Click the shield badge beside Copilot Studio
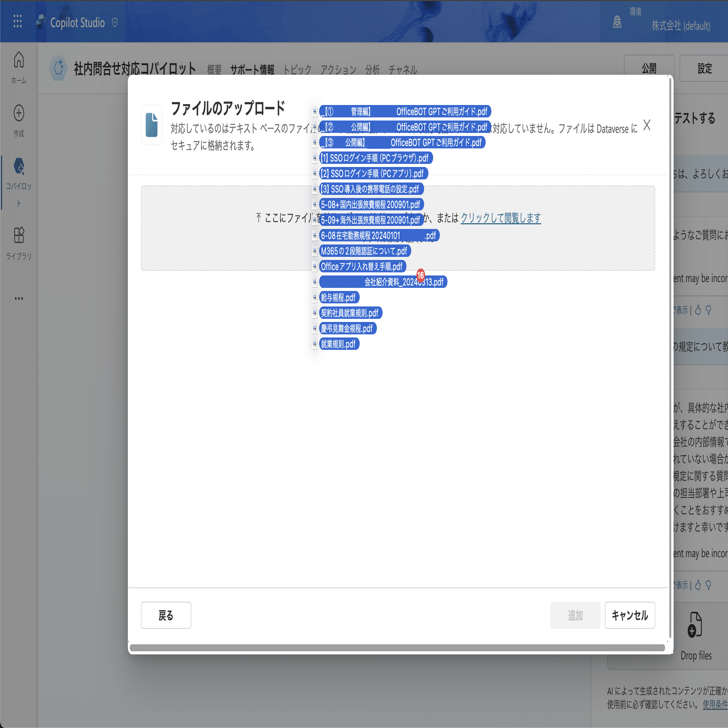Screen dimensions: 728x728 (x=115, y=22)
